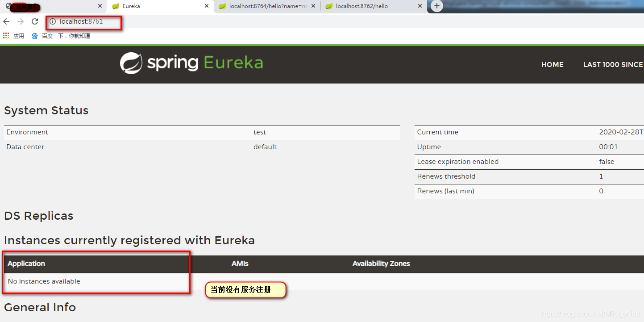The height and width of the screenshot is (322, 644).
Task: Switch to localhost:8764/hello?name tab
Action: (267, 6)
